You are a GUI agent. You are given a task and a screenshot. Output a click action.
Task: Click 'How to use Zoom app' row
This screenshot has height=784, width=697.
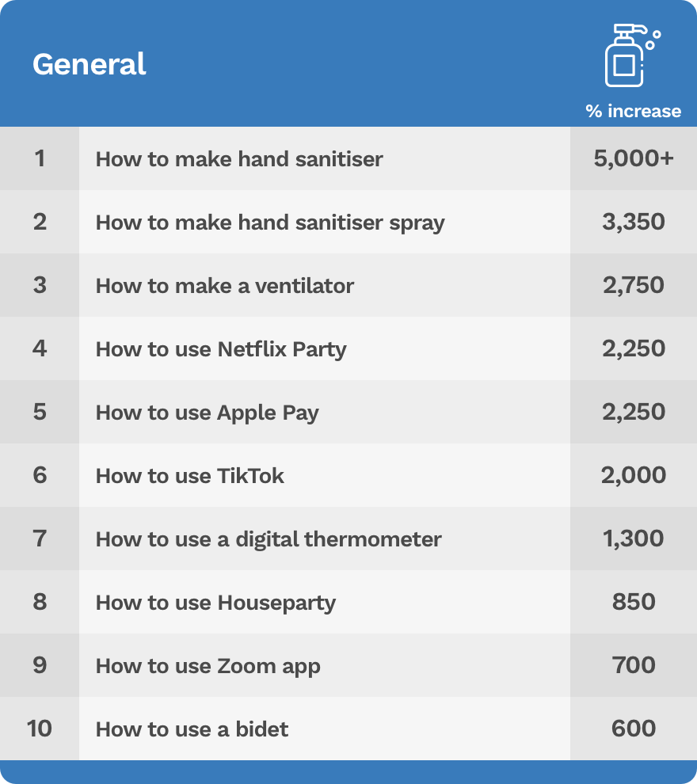[208, 666]
